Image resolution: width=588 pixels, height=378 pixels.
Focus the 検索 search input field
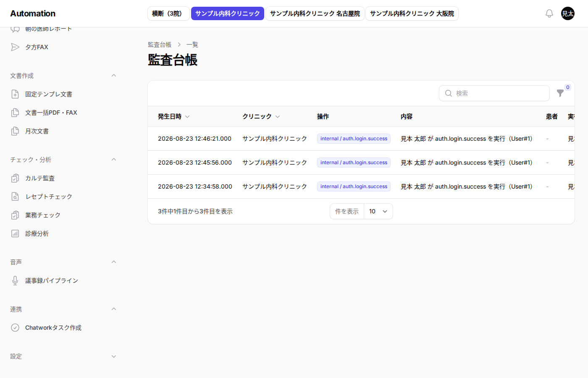[494, 93]
